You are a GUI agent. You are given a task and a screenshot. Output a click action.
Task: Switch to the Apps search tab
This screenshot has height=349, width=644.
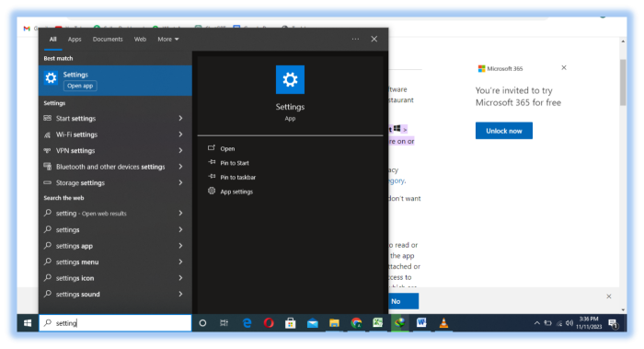[x=75, y=39]
